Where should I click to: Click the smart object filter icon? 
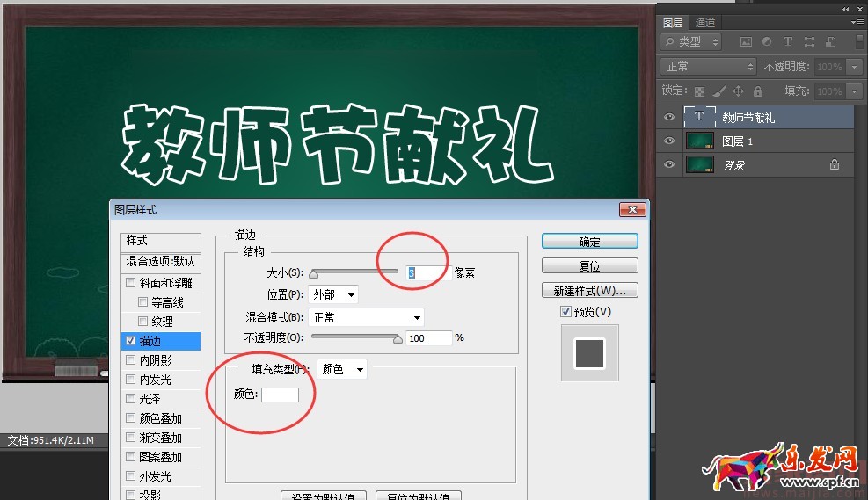coord(829,41)
